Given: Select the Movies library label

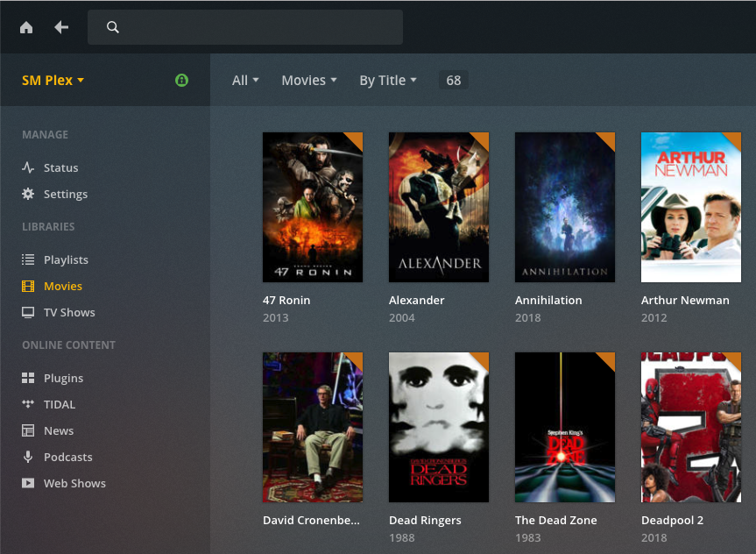Looking at the screenshot, I should pyautogui.click(x=63, y=286).
